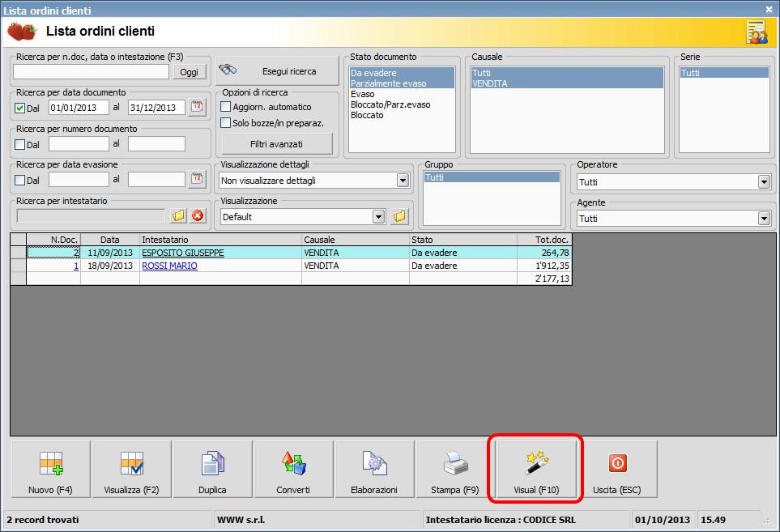Open the Visualizzazione Default dropdown
Screen dimensions: 780x532
(x=379, y=217)
